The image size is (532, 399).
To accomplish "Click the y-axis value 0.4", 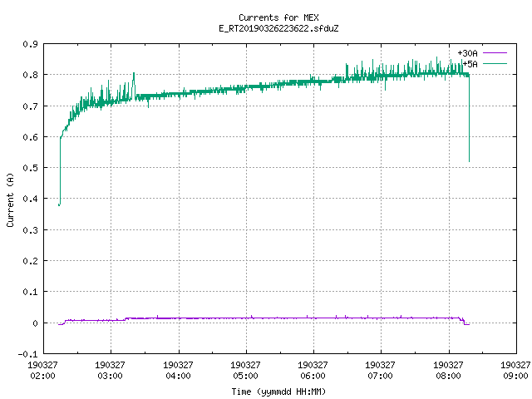I will [x=30, y=199].
